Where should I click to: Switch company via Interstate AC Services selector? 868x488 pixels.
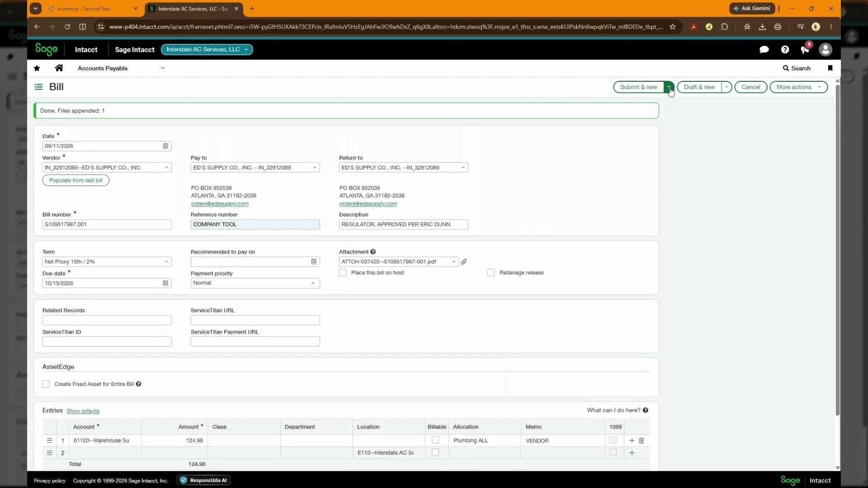[207, 50]
